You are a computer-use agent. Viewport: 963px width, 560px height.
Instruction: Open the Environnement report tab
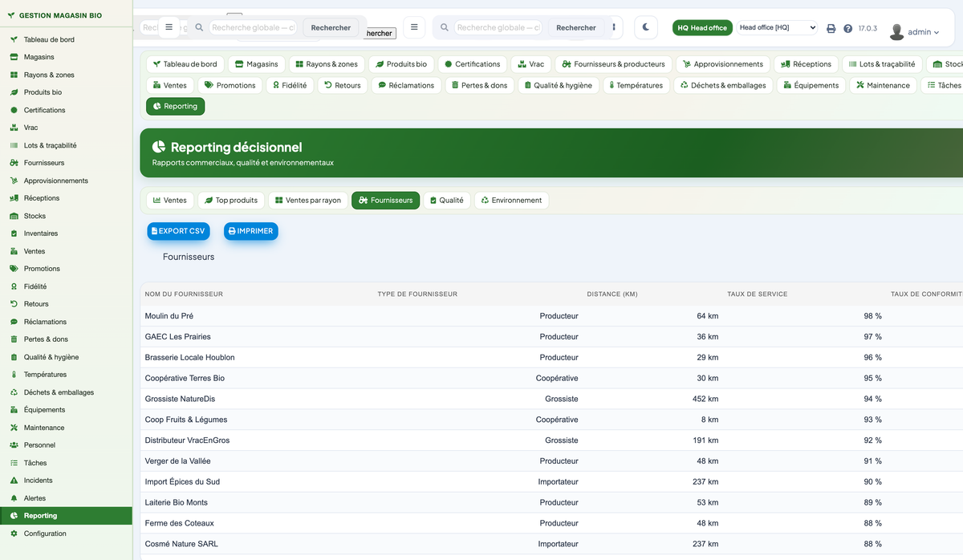(511, 200)
